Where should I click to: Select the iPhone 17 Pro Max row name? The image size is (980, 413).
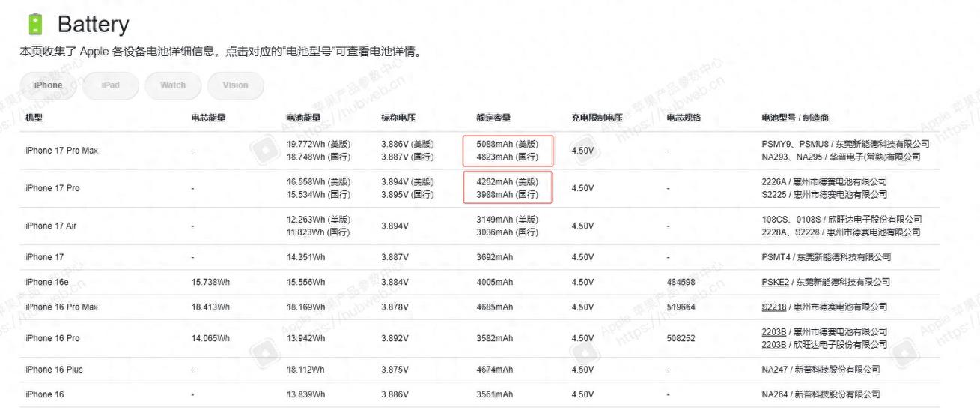click(61, 151)
